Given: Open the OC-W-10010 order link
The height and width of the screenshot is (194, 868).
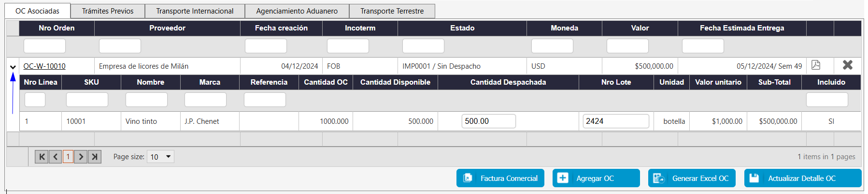Looking at the screenshot, I should click(x=44, y=66).
